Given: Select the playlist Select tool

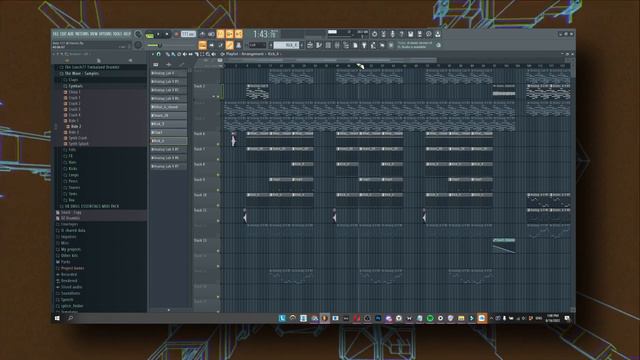Looking at the screenshot, I should click(x=202, y=54).
